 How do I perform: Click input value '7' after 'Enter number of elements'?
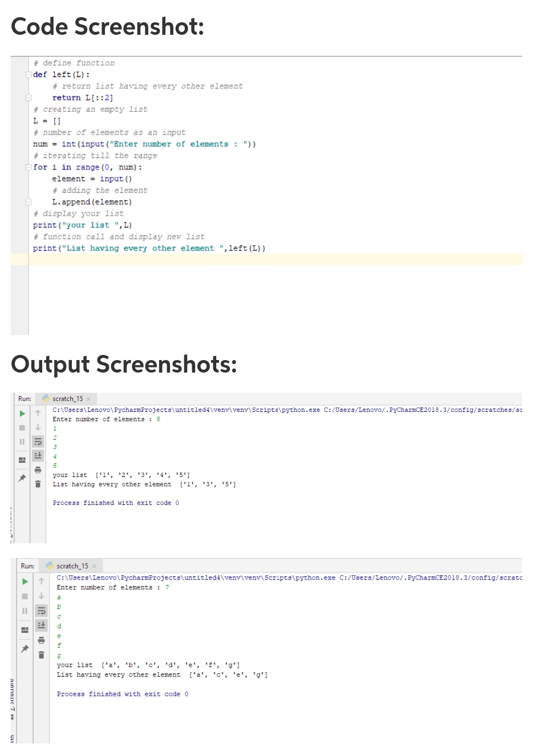click(x=167, y=587)
